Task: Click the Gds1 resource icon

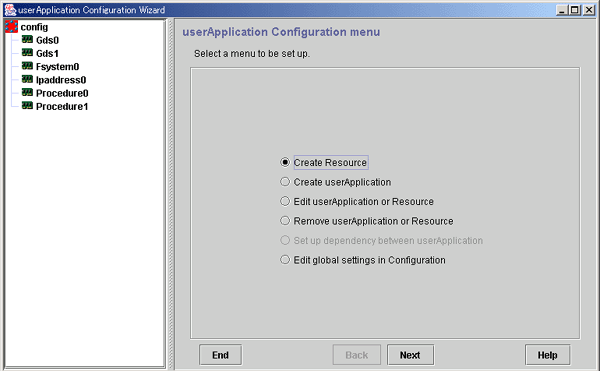Action: (x=27, y=53)
